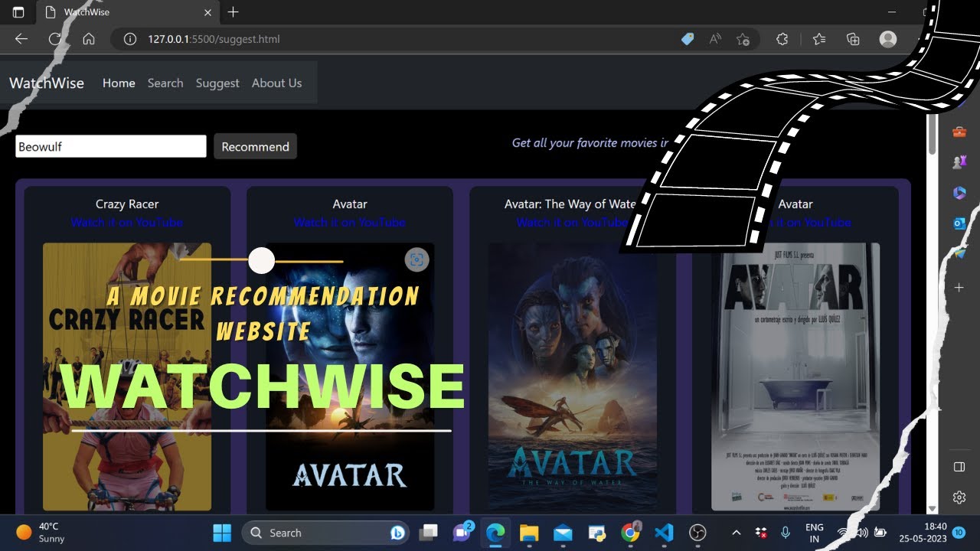
Task: Open Microsoft 365 in Edge sidebar
Action: coord(959,192)
